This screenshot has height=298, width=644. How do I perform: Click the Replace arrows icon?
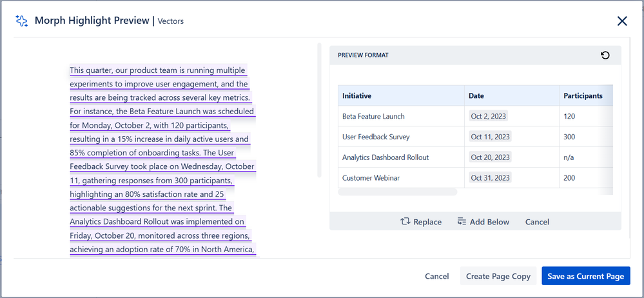[x=405, y=222]
